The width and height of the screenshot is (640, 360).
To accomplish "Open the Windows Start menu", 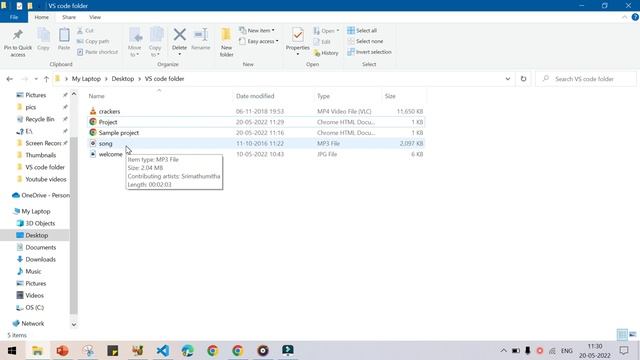I will pyautogui.click(x=12, y=351).
